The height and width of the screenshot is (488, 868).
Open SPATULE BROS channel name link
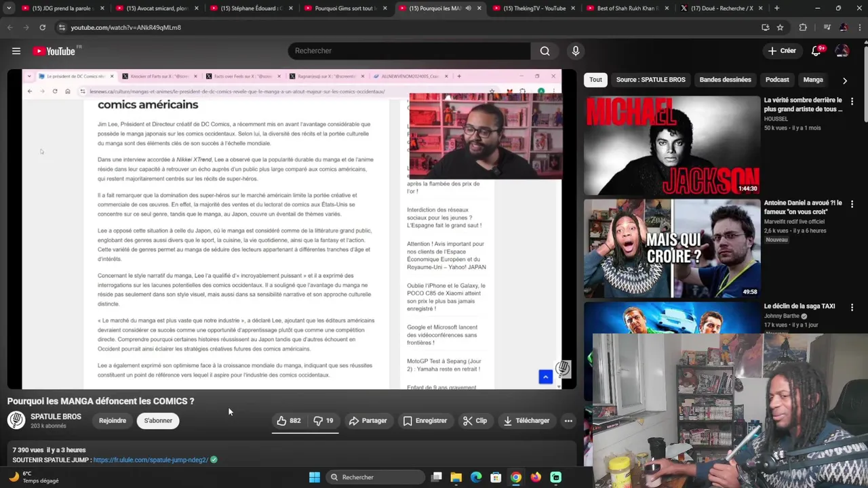pos(56,417)
